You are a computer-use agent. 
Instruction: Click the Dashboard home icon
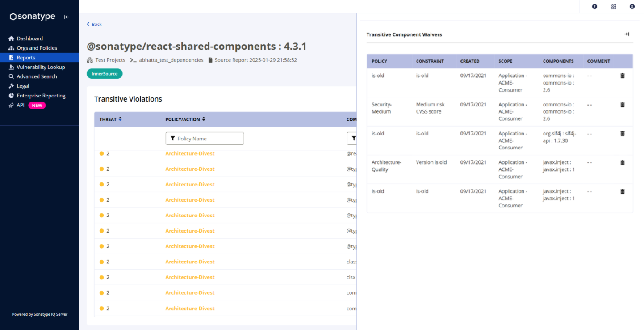pyautogui.click(x=12, y=38)
